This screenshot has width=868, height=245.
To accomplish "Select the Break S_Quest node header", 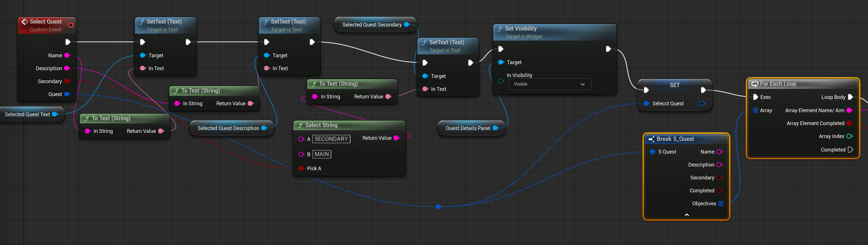I will [x=686, y=139].
